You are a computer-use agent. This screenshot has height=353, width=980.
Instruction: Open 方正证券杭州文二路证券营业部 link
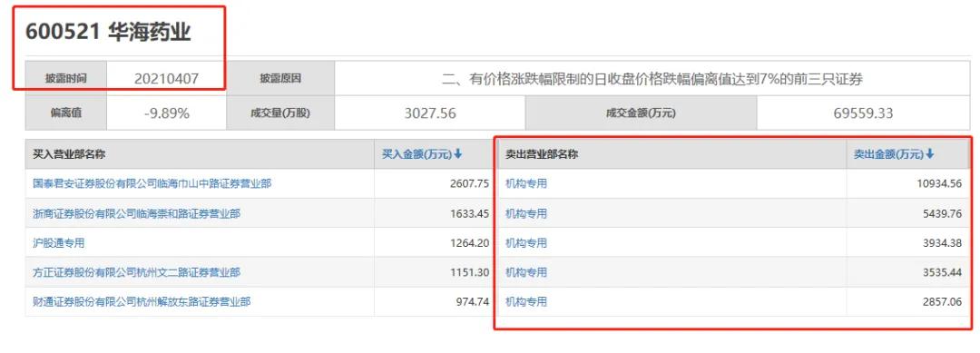tap(136, 272)
